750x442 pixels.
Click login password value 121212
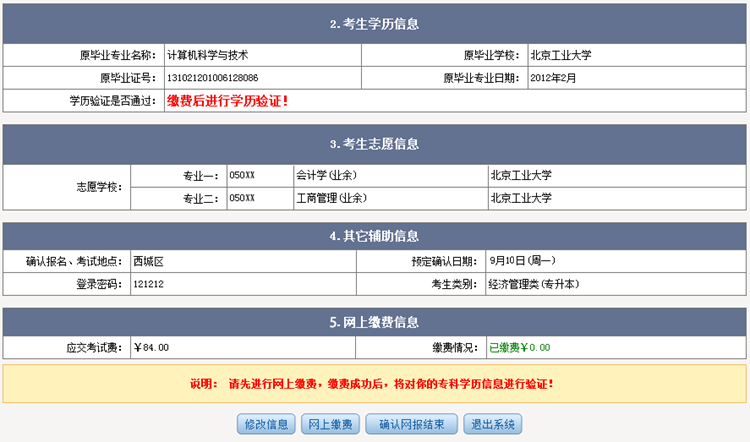point(148,284)
